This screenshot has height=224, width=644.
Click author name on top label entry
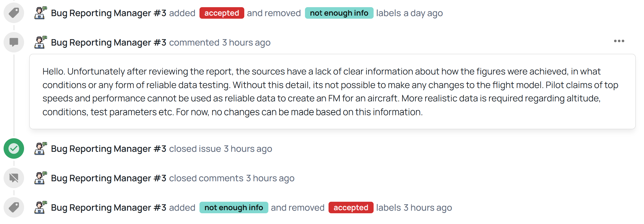109,13
